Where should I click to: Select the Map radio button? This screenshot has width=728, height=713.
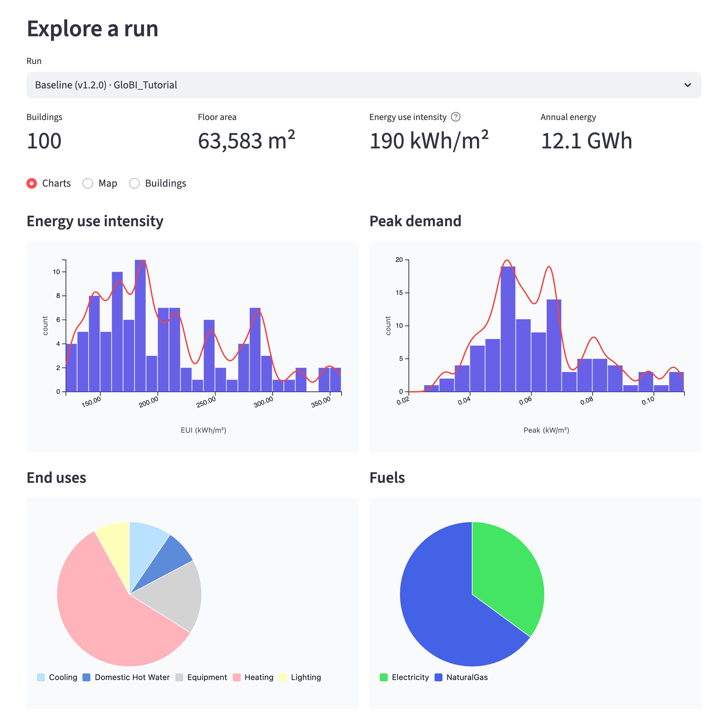(88, 183)
